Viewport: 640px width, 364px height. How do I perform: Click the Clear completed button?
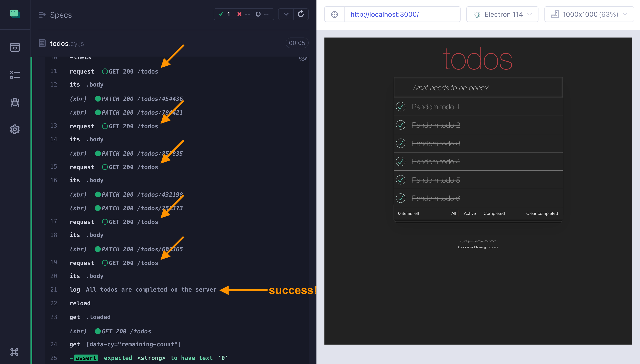click(x=542, y=213)
